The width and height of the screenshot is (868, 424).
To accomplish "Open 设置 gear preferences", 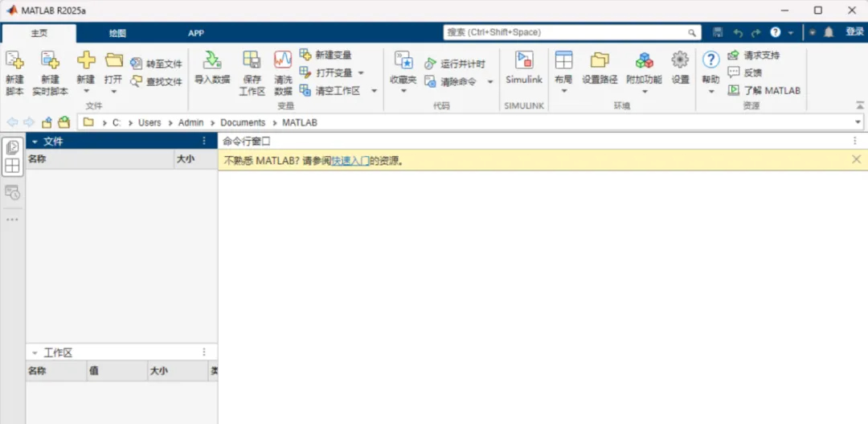I will [x=680, y=68].
